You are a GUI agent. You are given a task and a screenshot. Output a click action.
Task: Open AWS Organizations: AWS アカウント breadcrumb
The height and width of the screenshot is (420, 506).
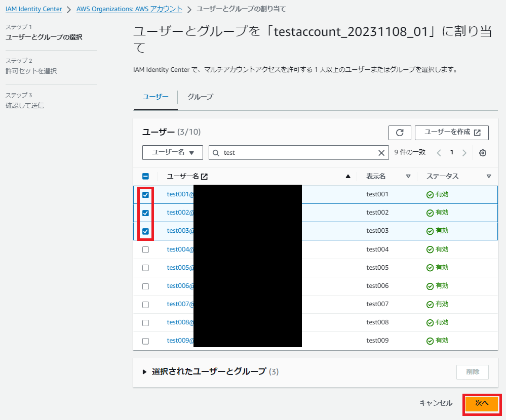pos(129,9)
